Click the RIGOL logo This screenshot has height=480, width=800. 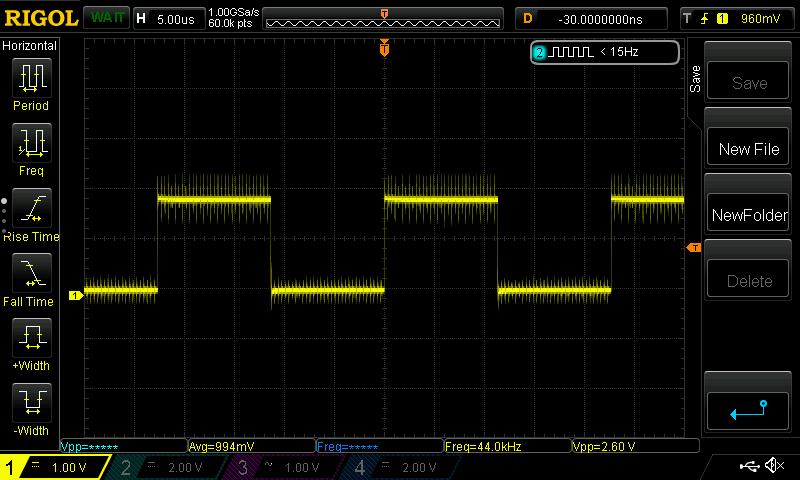point(41,18)
